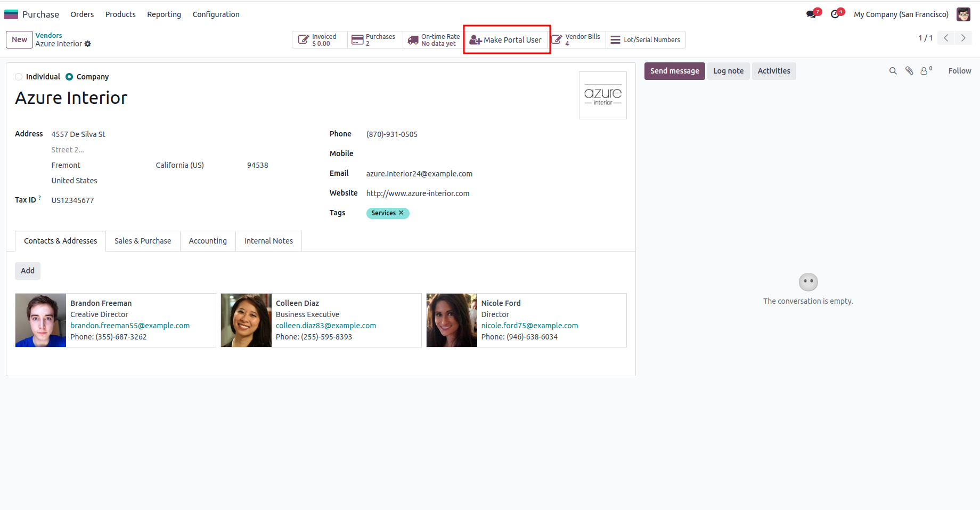Click the gear icon beside Azure Interior breadcrumb

88,44
